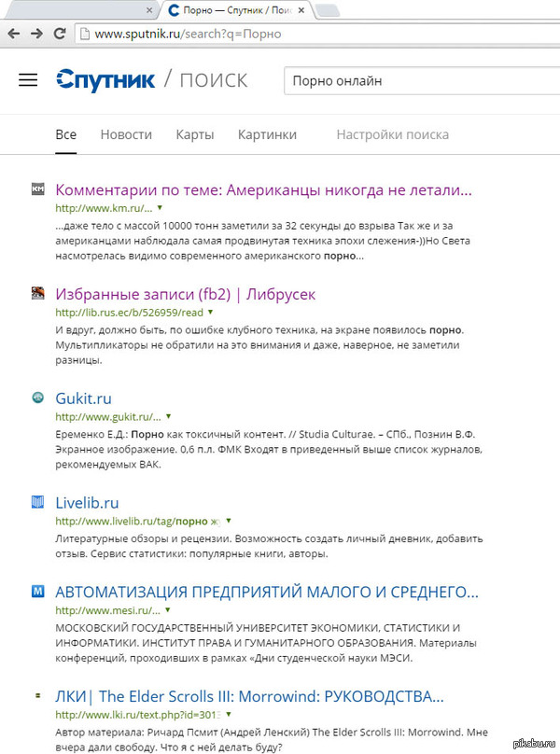
Task: Select the Все tab
Action: [66, 134]
